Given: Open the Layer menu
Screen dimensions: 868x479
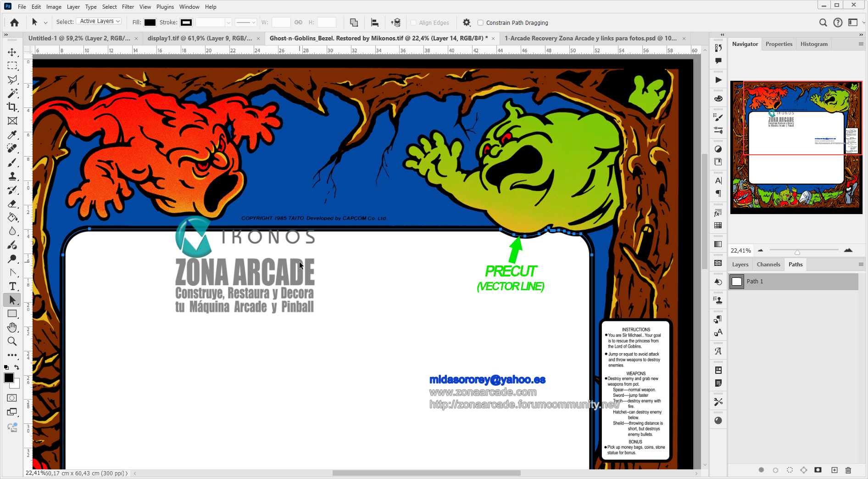Looking at the screenshot, I should tap(73, 6).
